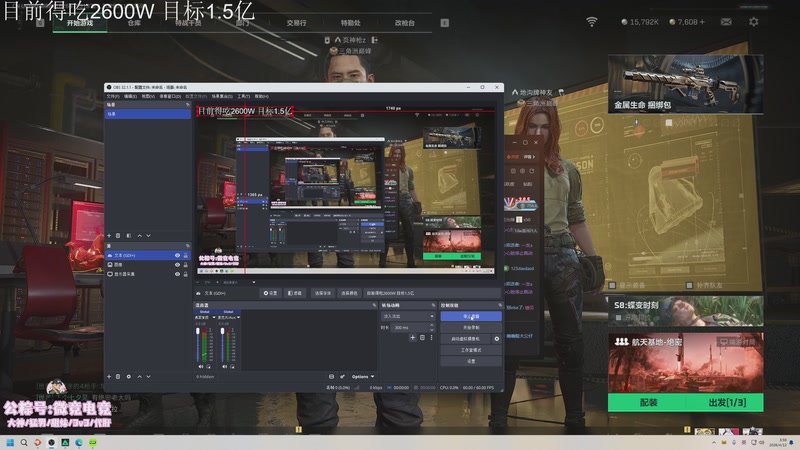This screenshot has height=450, width=800.
Task: Open transition properties three-dot menu
Action: [x=431, y=337]
